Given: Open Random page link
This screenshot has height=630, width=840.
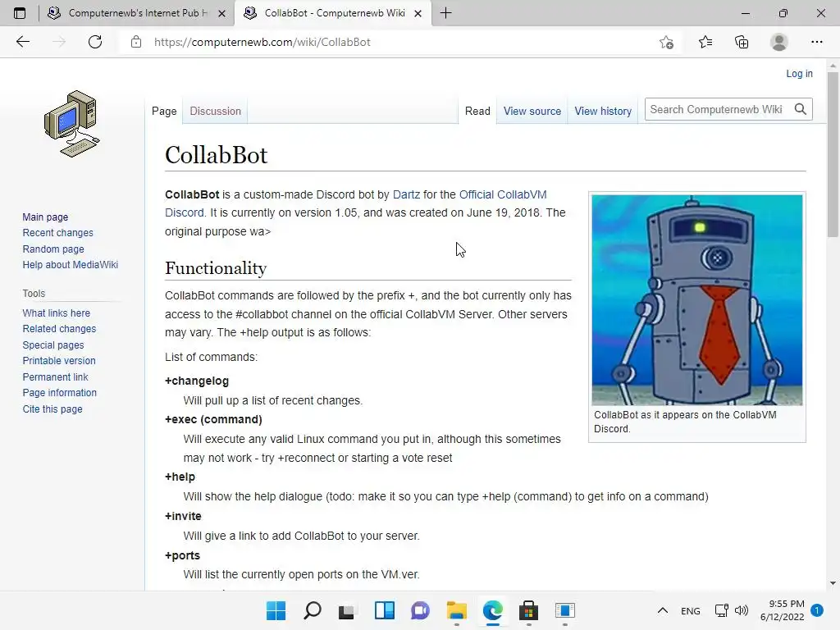Looking at the screenshot, I should coord(53,249).
